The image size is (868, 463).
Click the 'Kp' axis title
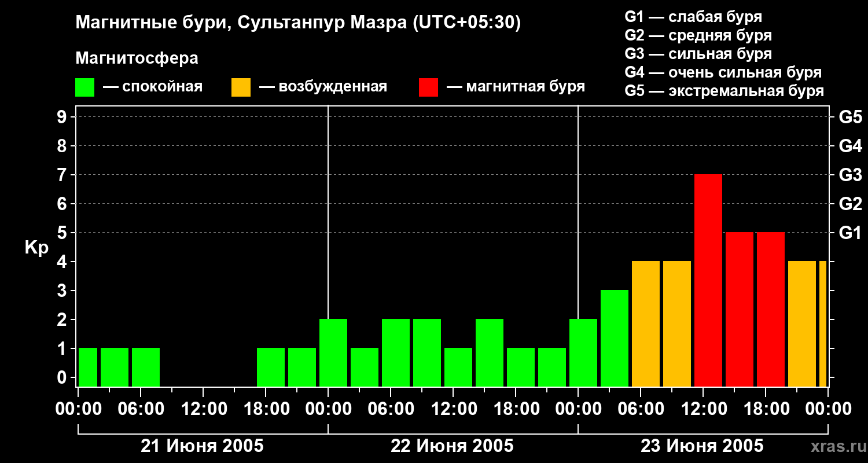(37, 248)
